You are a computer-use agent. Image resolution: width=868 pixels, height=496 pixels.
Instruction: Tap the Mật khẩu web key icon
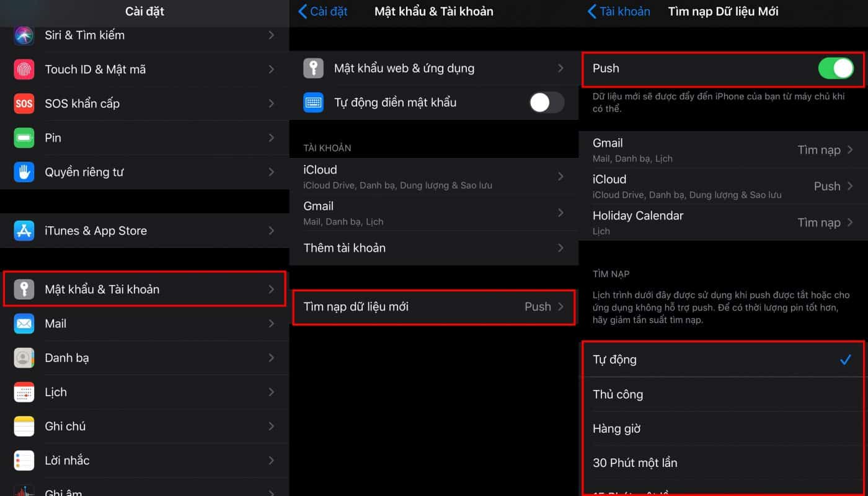[x=313, y=68]
